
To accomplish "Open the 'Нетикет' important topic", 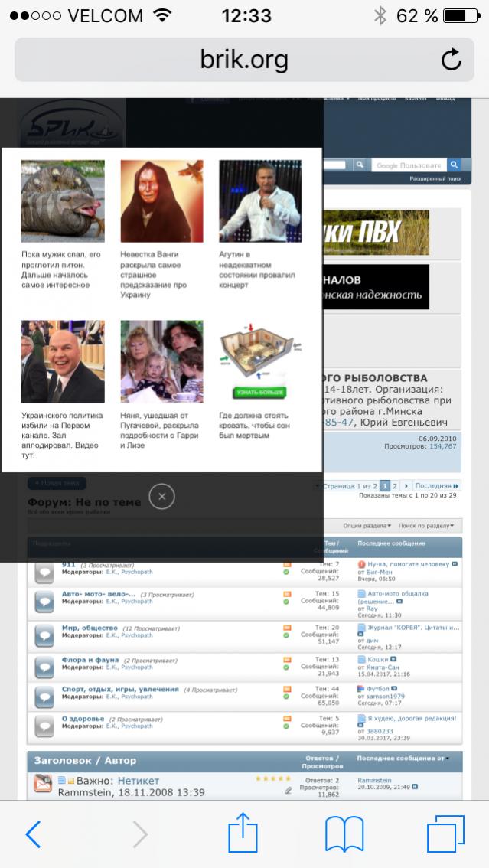I will click(138, 780).
